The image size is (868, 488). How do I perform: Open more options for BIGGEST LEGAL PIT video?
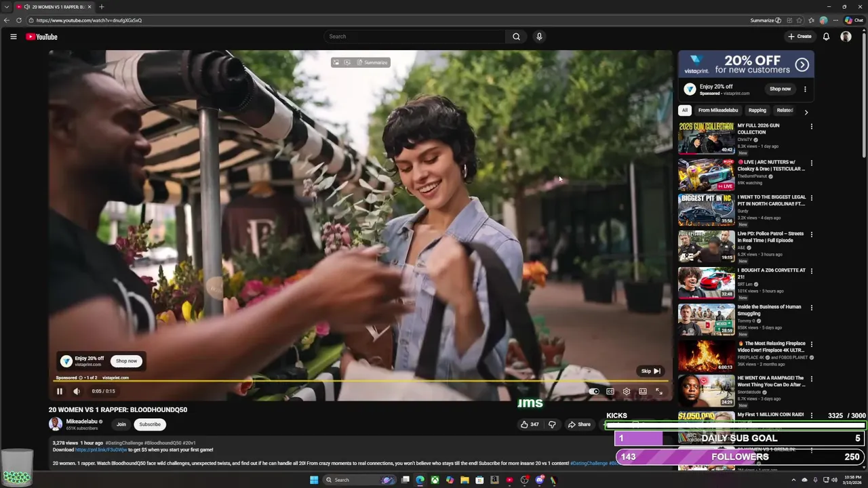811,198
